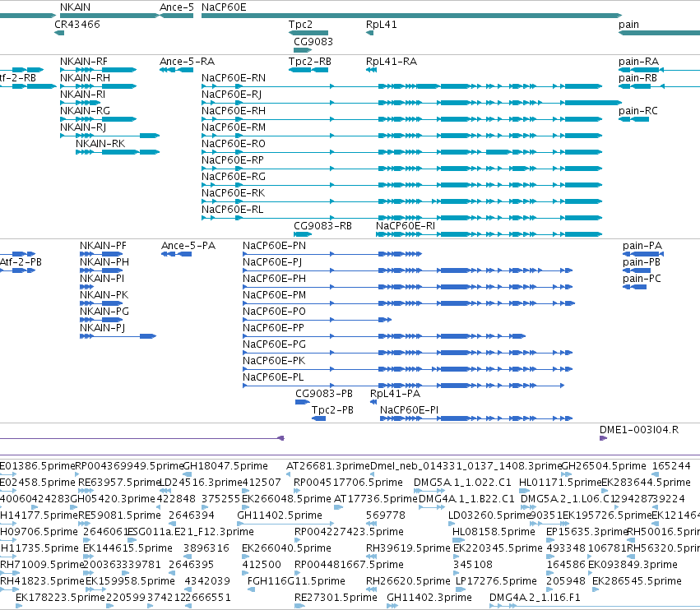Select transcript NaCP60E-RG
This screenshot has height=610, width=700.
(234, 176)
